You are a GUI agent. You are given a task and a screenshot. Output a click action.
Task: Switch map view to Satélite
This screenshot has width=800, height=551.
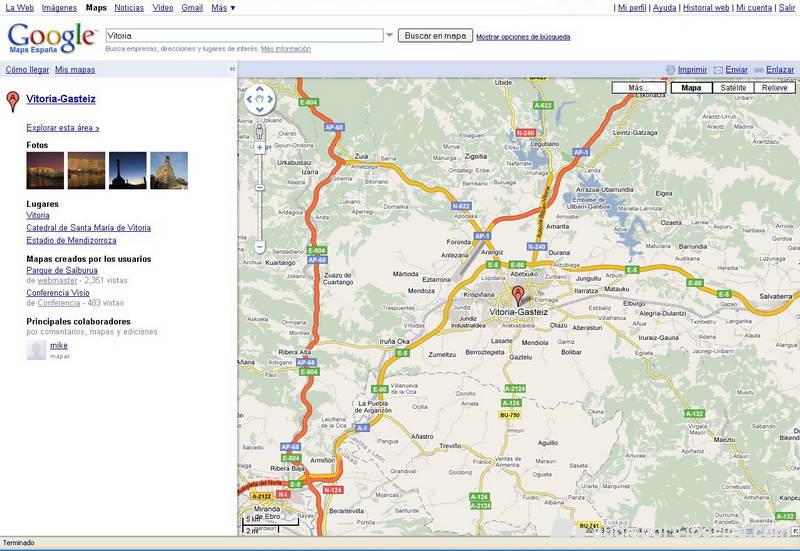(733, 88)
